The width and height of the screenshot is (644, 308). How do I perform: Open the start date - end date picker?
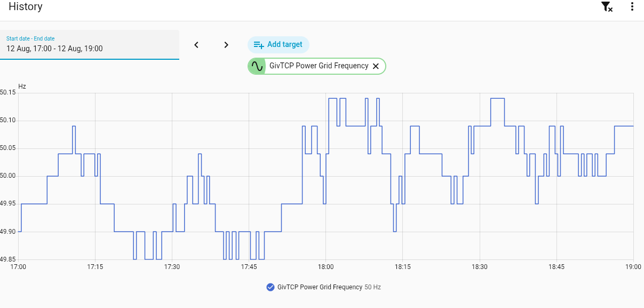[90, 45]
